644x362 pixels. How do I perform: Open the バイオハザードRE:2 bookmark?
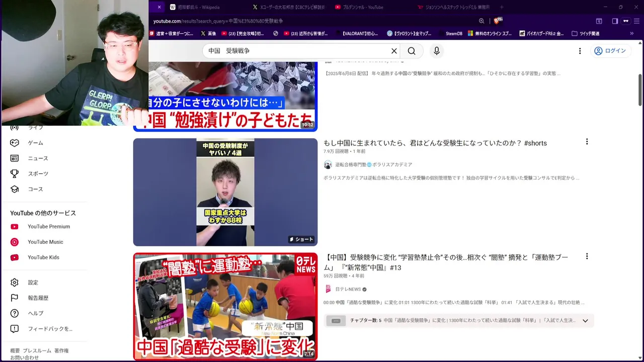pyautogui.click(x=541, y=34)
